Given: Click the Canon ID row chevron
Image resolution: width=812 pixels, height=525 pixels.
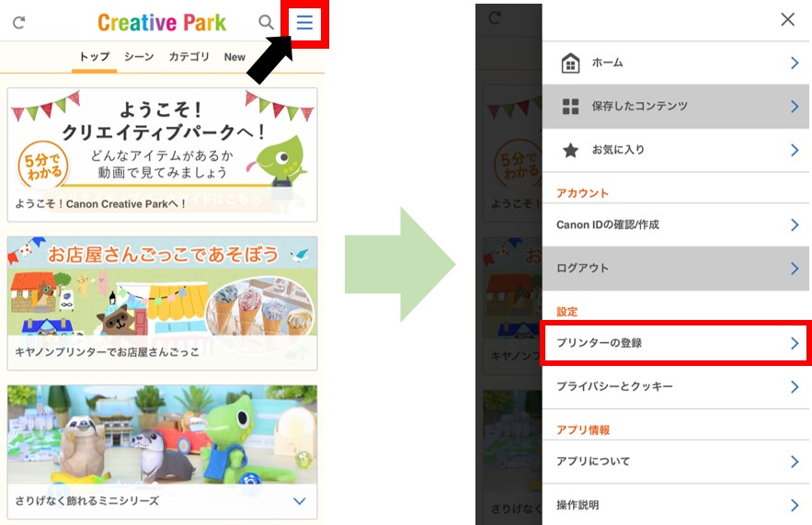Looking at the screenshot, I should [x=795, y=224].
